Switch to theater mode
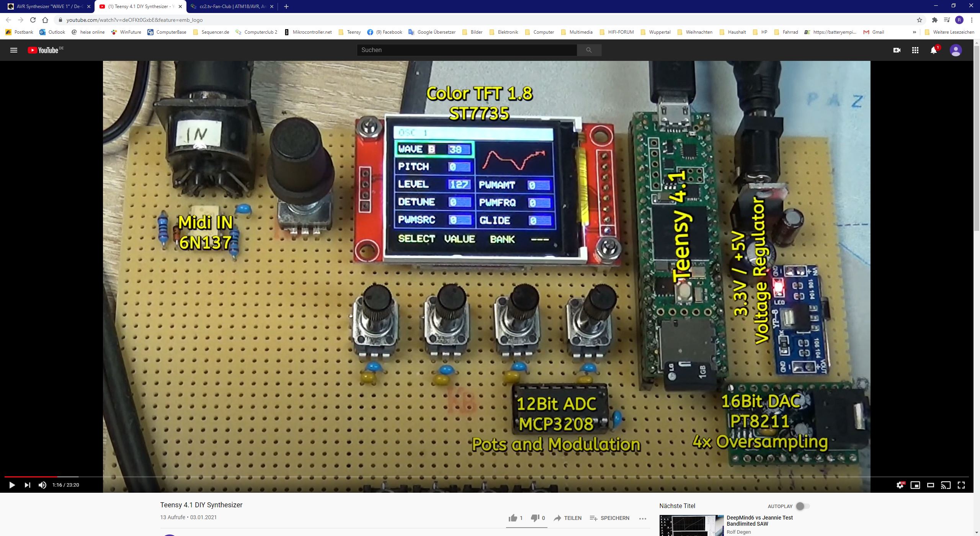The height and width of the screenshot is (536, 980). (931, 485)
